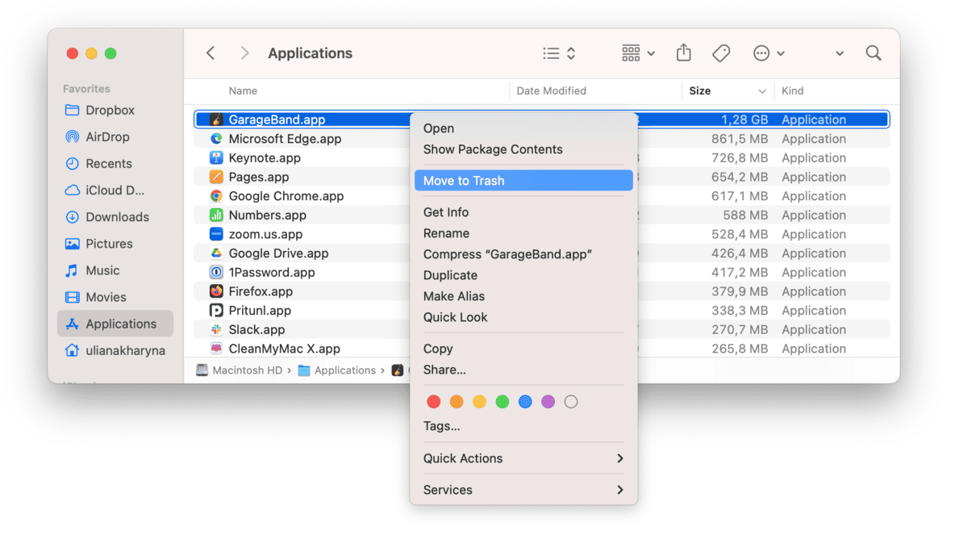980x539 pixels.
Task: Sort by the Size column header
Action: click(x=700, y=91)
